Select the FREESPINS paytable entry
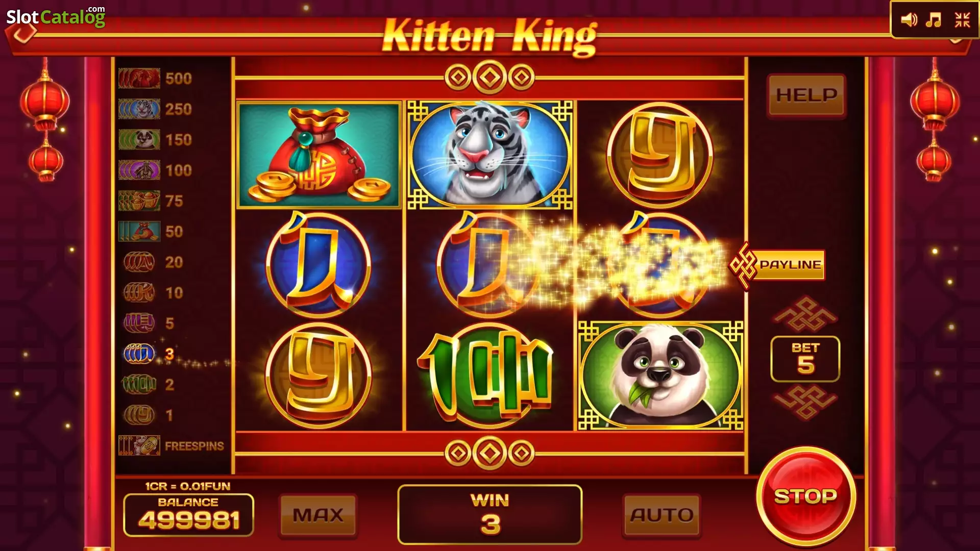 click(x=171, y=445)
